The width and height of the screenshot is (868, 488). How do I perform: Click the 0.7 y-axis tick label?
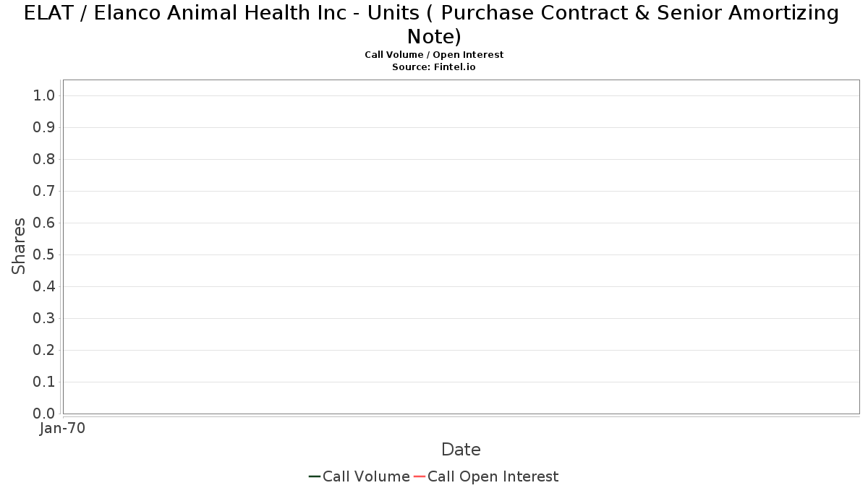(44, 191)
